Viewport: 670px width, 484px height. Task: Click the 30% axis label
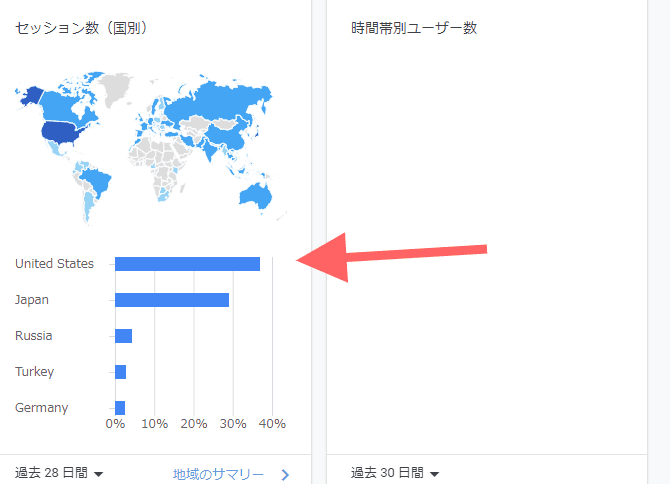(233, 424)
